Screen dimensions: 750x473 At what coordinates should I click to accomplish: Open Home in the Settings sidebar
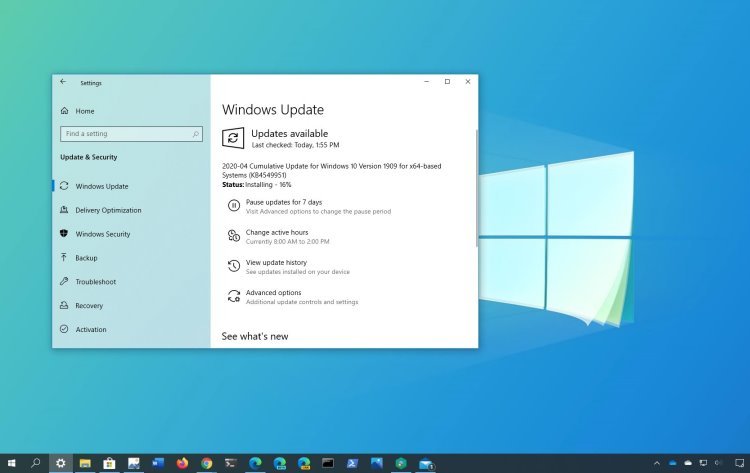coord(77,111)
